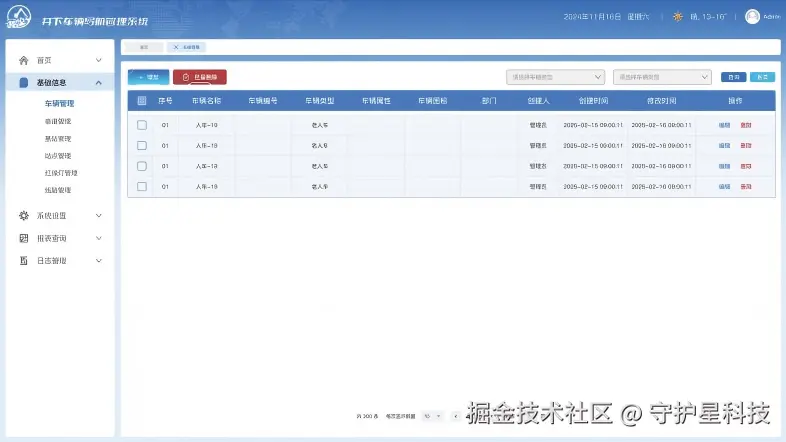Open the page-size dropdown showing 10
786x442 pixels.
(x=432, y=416)
